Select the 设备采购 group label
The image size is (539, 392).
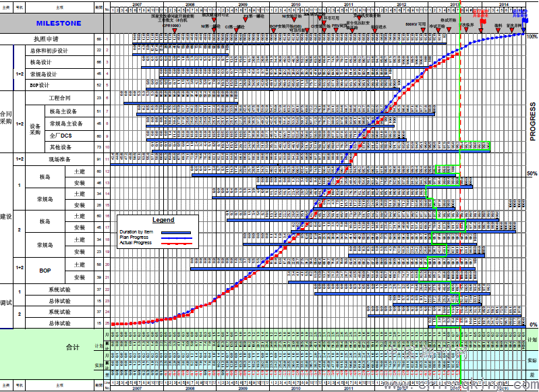(35, 130)
